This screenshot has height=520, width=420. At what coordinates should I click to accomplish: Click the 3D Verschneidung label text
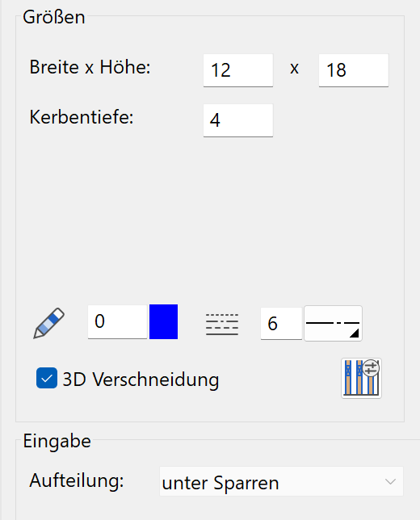click(141, 380)
